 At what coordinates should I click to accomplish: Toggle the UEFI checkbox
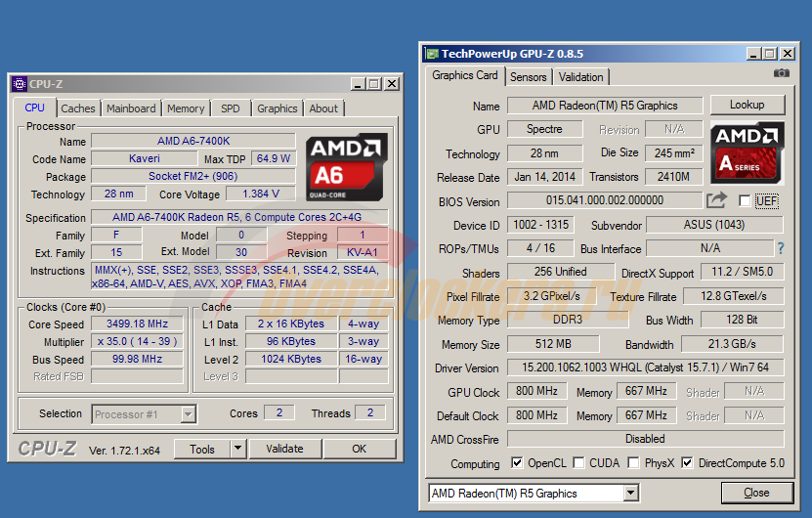(746, 201)
